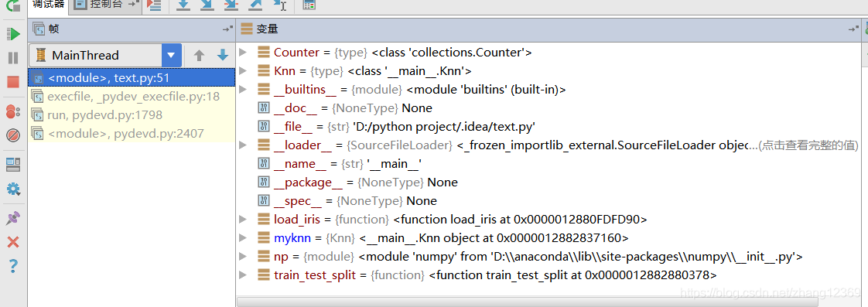868x307 pixels.
Task: Click the 变量 panel header label
Action: pos(267,29)
